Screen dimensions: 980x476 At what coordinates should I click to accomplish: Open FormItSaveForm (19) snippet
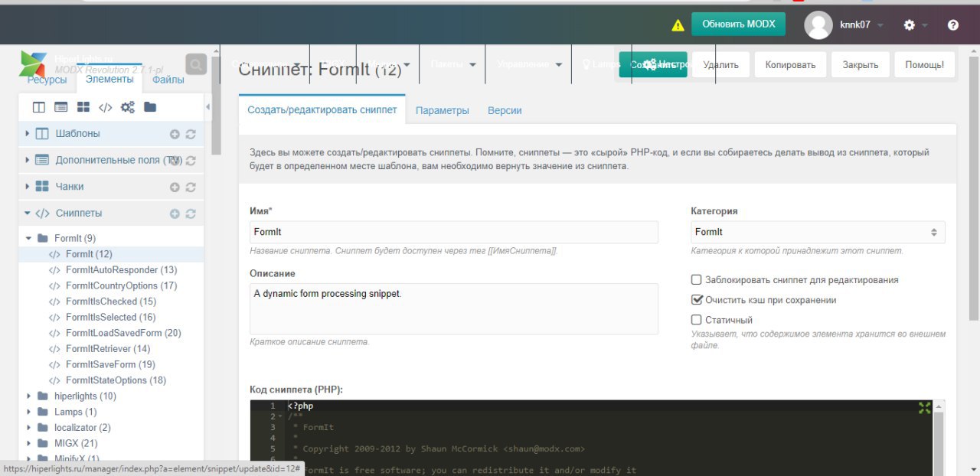tap(110, 364)
